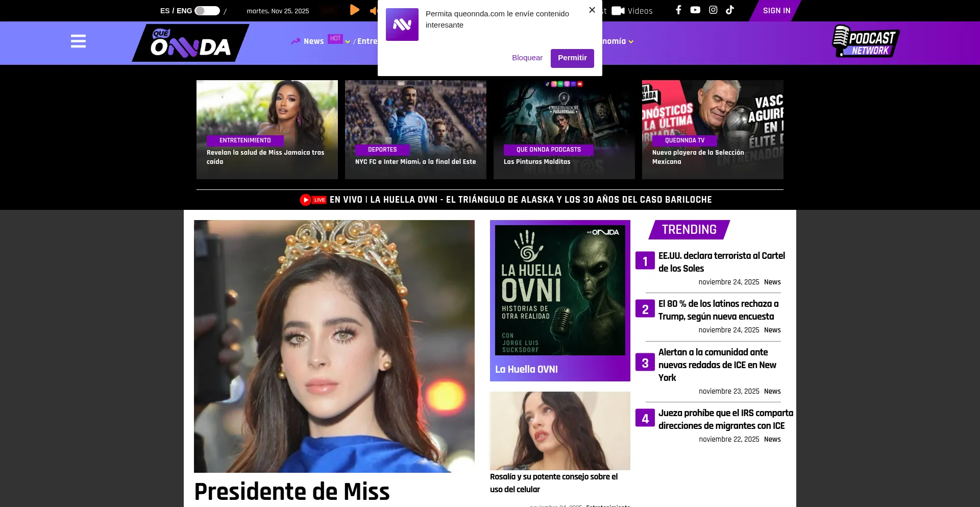
Task: Click the Bloquear button
Action: coord(527,58)
